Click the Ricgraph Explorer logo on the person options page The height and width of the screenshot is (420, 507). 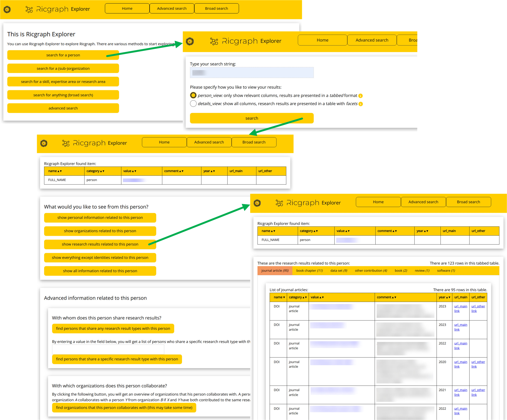94,143
